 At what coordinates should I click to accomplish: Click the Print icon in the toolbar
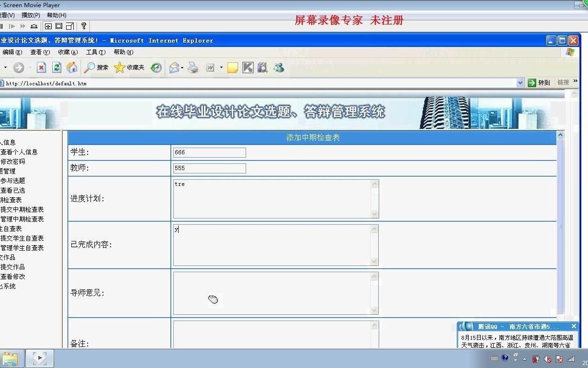click(192, 68)
